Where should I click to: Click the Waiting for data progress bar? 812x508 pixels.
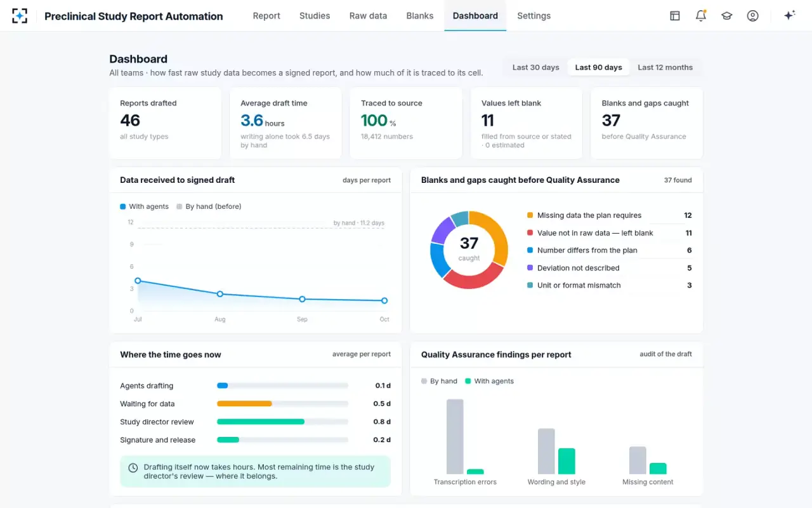(282, 404)
